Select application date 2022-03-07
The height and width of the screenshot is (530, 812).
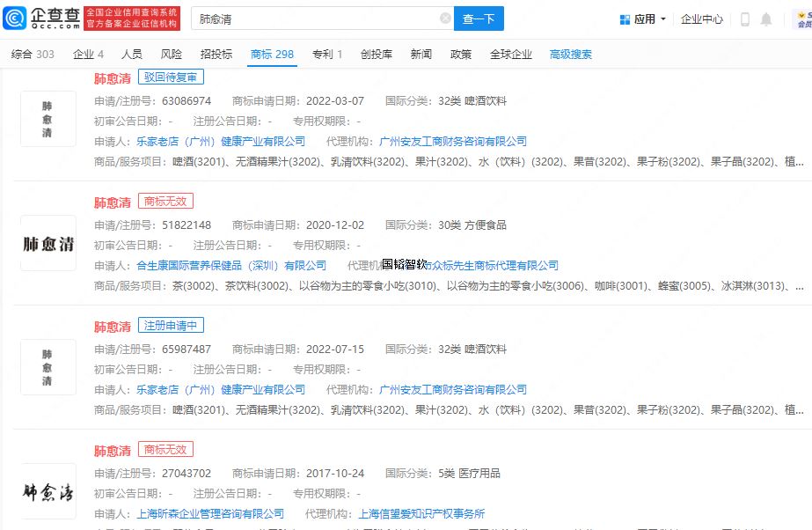coord(335,100)
